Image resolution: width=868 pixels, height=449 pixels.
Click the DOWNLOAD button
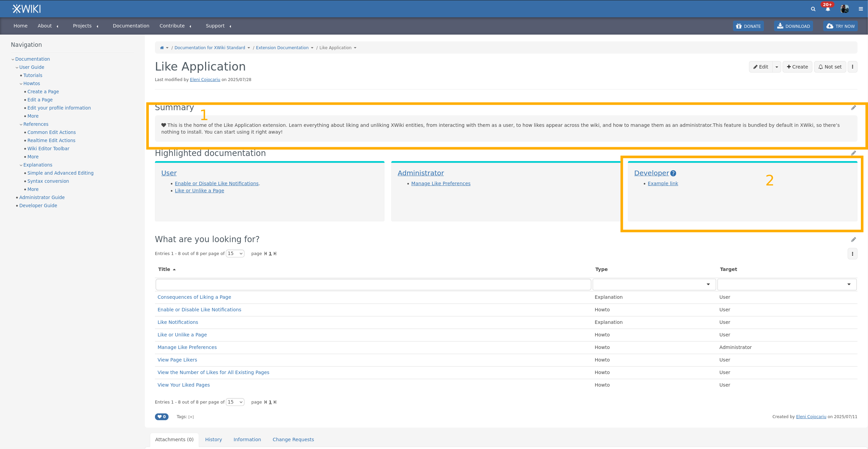click(793, 26)
